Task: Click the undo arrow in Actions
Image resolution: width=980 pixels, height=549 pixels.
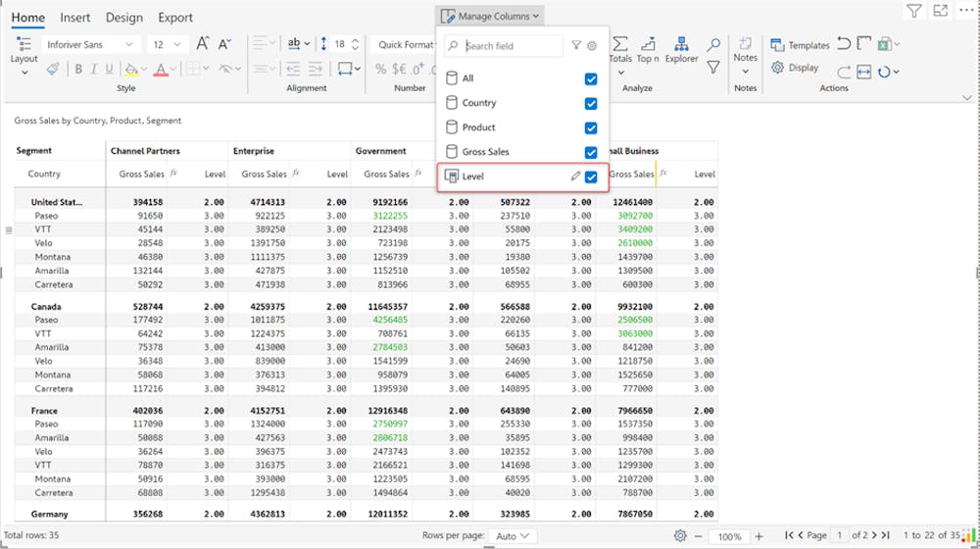Action: click(844, 44)
